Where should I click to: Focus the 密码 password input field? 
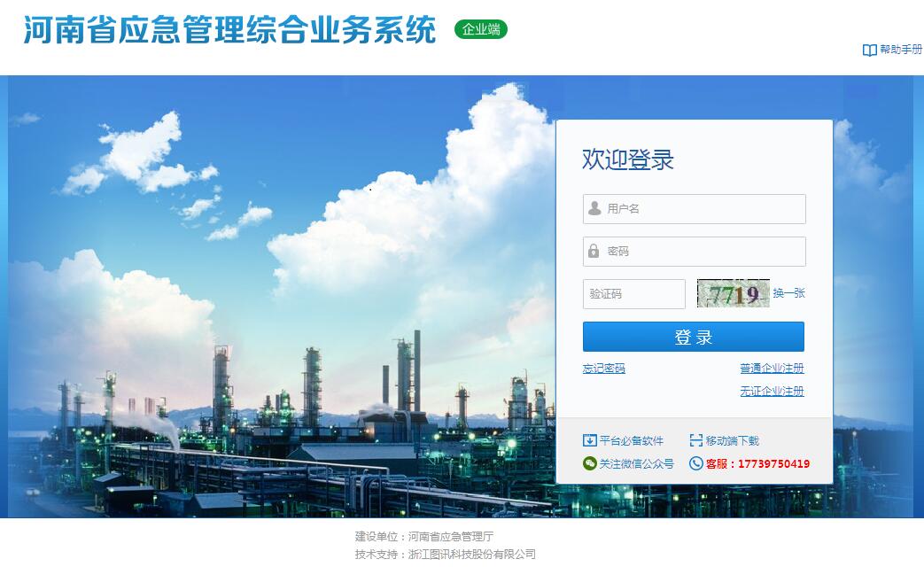(x=695, y=252)
